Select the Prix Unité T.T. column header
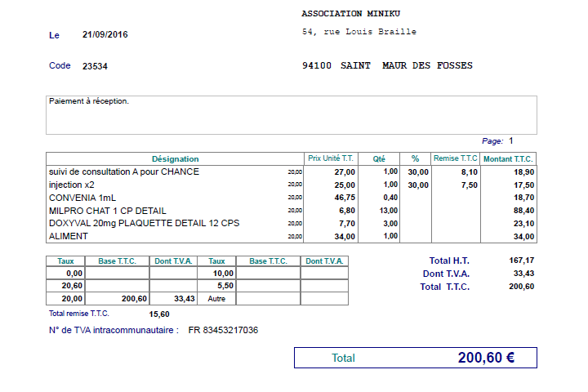The height and width of the screenshot is (392, 588). tap(331, 158)
